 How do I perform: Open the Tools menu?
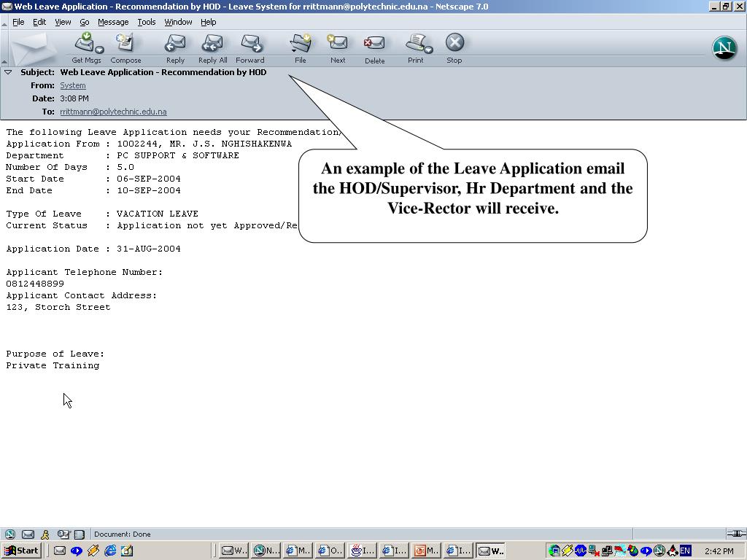click(x=146, y=22)
